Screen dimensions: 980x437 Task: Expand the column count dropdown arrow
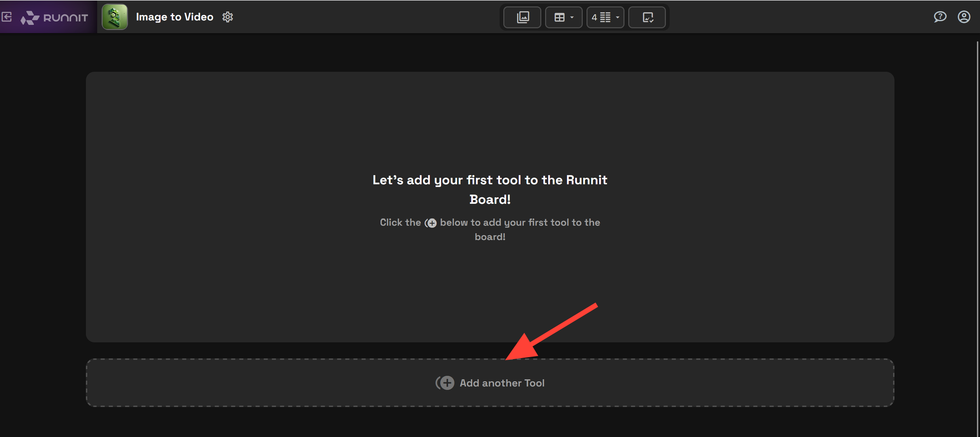[617, 18]
